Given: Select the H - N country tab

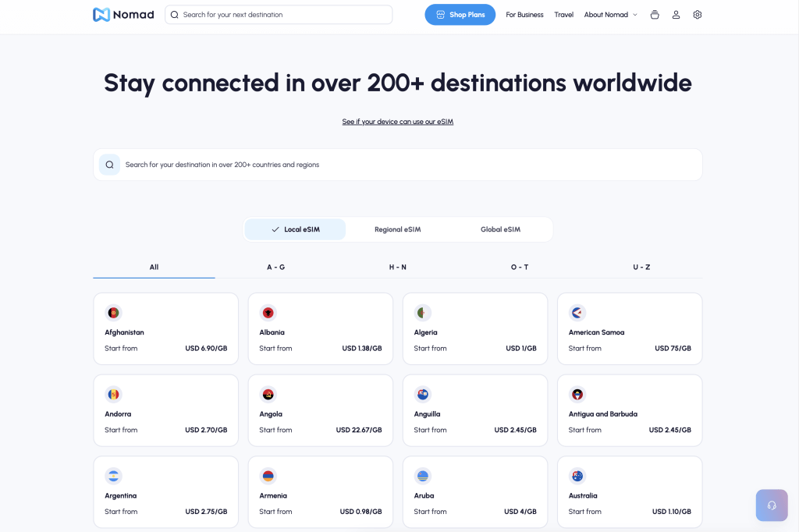Looking at the screenshot, I should [x=398, y=267].
